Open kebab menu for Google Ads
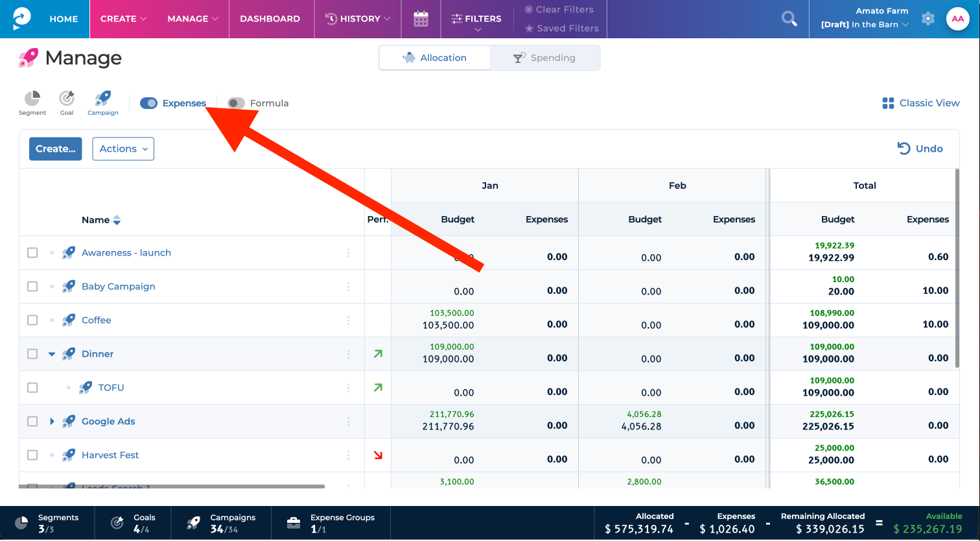980x541 pixels. pos(348,422)
